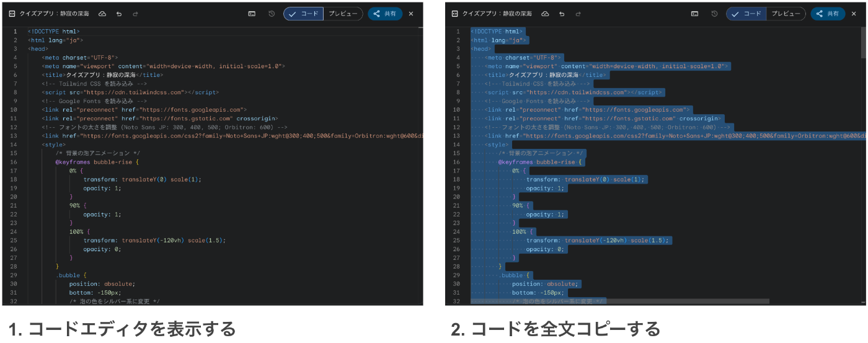This screenshot has width=868, height=343.
Task: Click the cdn.tailwindcss.com script line in left editor
Action: (x=130, y=92)
